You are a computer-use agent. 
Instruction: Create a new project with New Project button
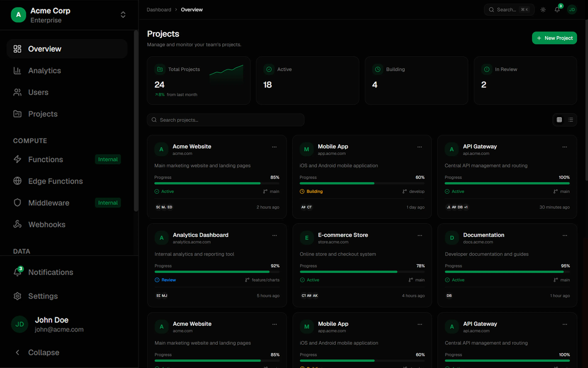(x=554, y=38)
